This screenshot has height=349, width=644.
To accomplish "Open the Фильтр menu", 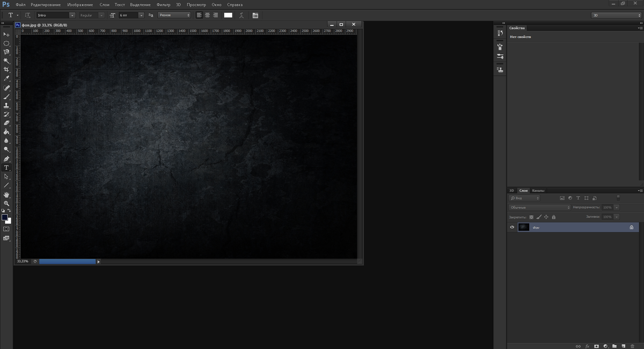I will pyautogui.click(x=164, y=4).
